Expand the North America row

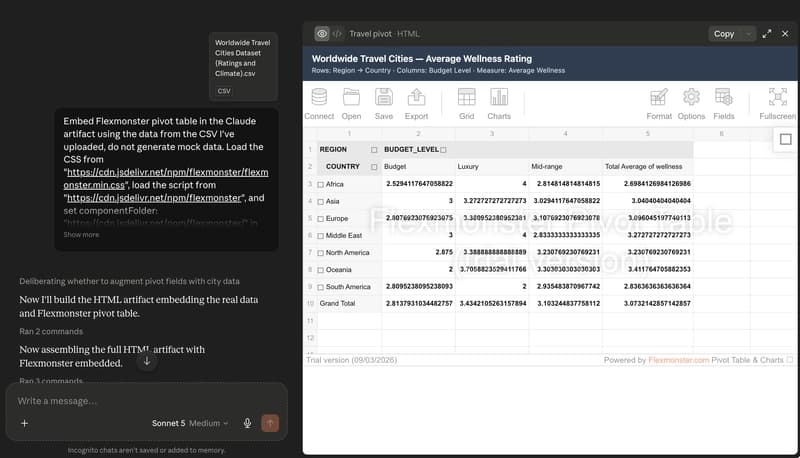(320, 253)
